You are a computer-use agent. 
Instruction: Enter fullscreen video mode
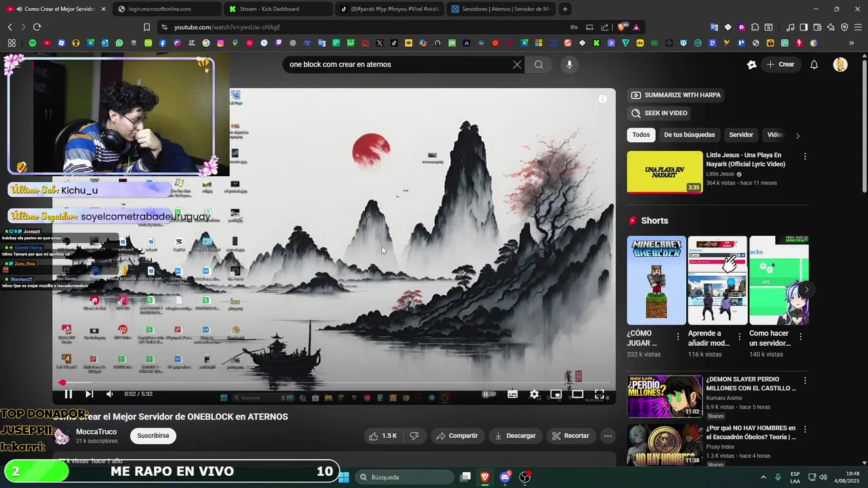coord(599,394)
